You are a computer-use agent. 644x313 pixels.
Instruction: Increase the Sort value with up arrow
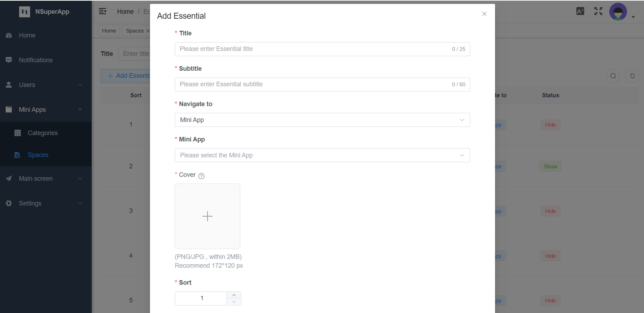(234, 295)
